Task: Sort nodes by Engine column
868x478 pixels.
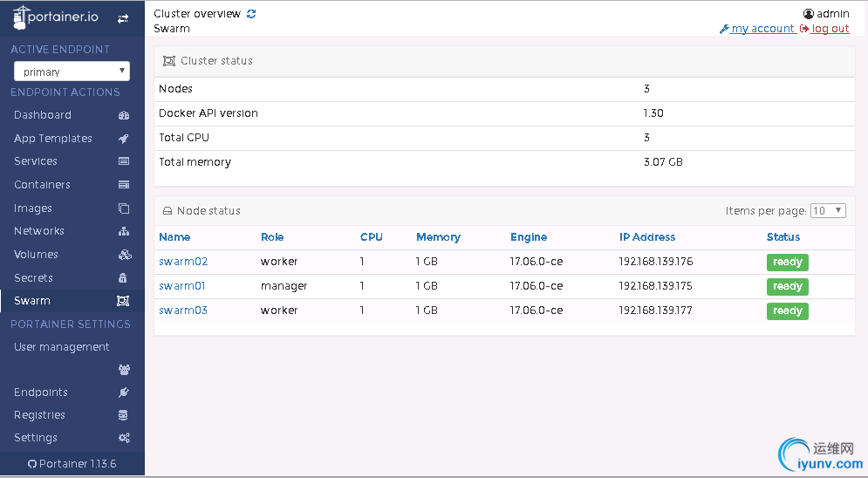Action: point(529,237)
